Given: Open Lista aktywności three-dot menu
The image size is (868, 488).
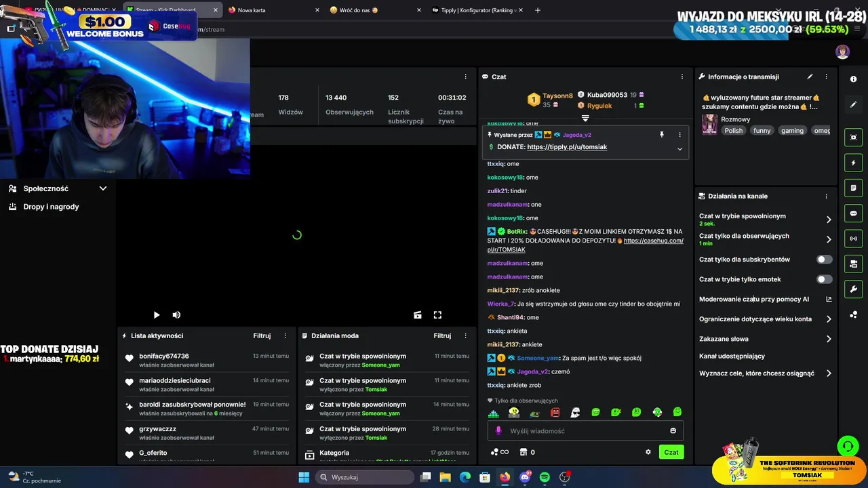Looking at the screenshot, I should click(x=285, y=335).
